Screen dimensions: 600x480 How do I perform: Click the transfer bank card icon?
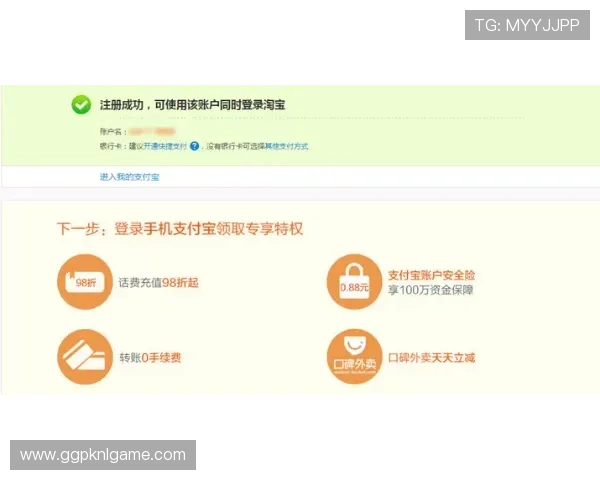(x=85, y=357)
